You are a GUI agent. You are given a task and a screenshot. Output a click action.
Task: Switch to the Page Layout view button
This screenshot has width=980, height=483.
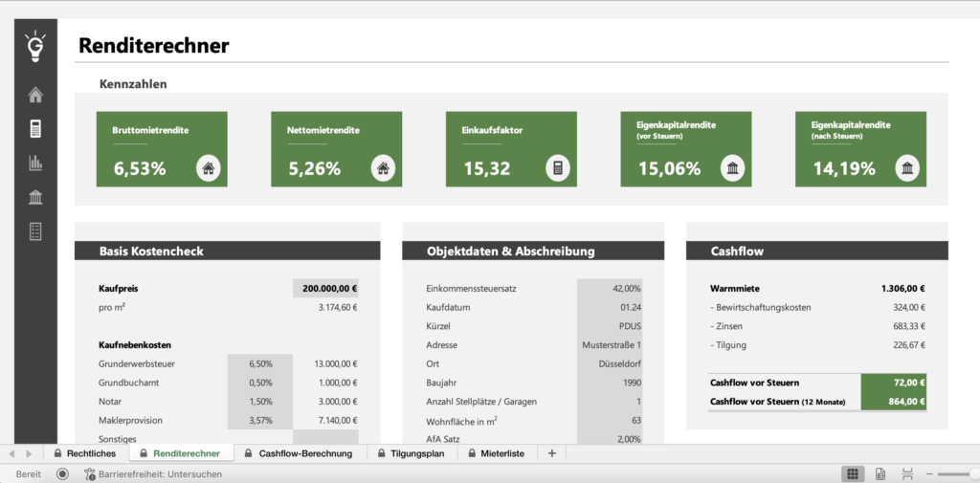(880, 473)
